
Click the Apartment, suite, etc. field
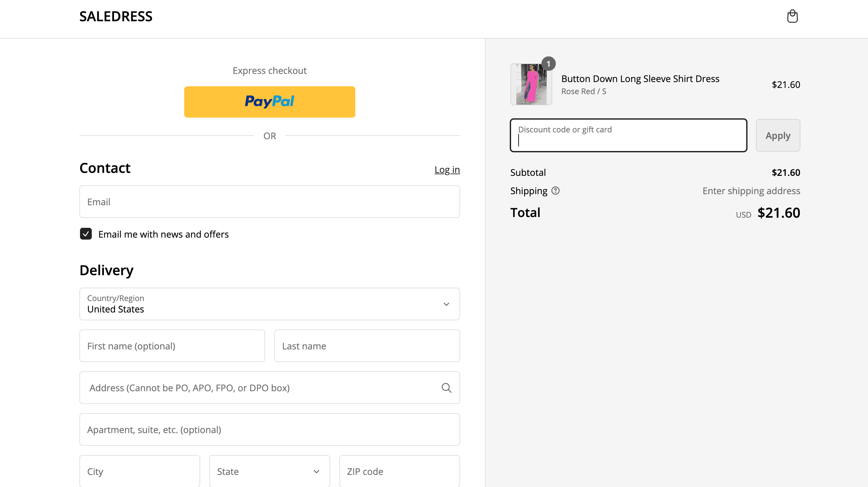pos(269,430)
